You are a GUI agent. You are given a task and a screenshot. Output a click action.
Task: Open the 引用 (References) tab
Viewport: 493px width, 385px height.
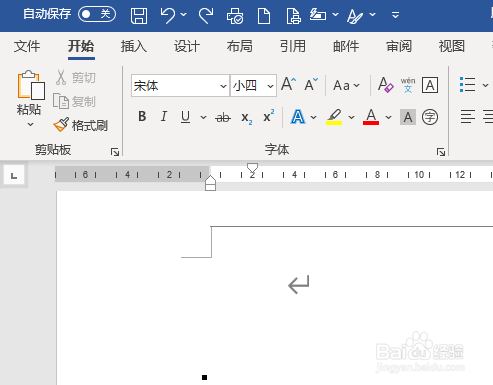click(293, 46)
